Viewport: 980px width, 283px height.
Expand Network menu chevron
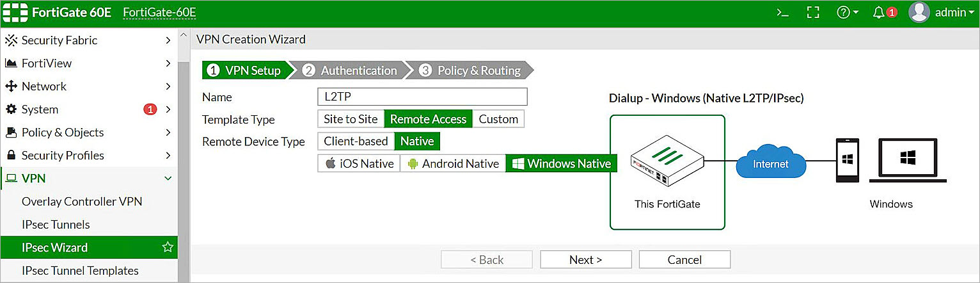tap(168, 86)
